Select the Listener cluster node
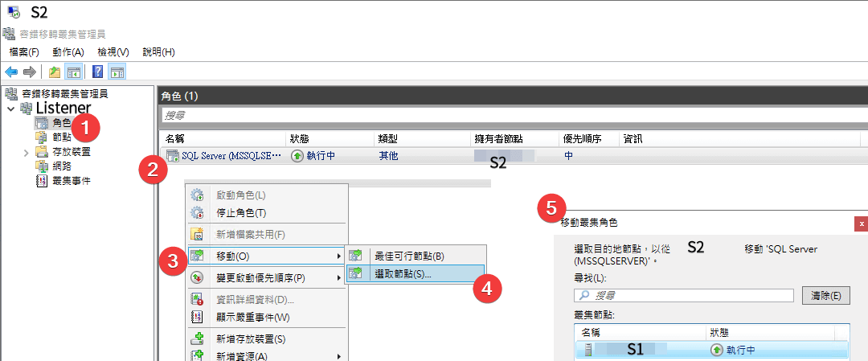The height and width of the screenshot is (361, 868). pyautogui.click(x=63, y=108)
